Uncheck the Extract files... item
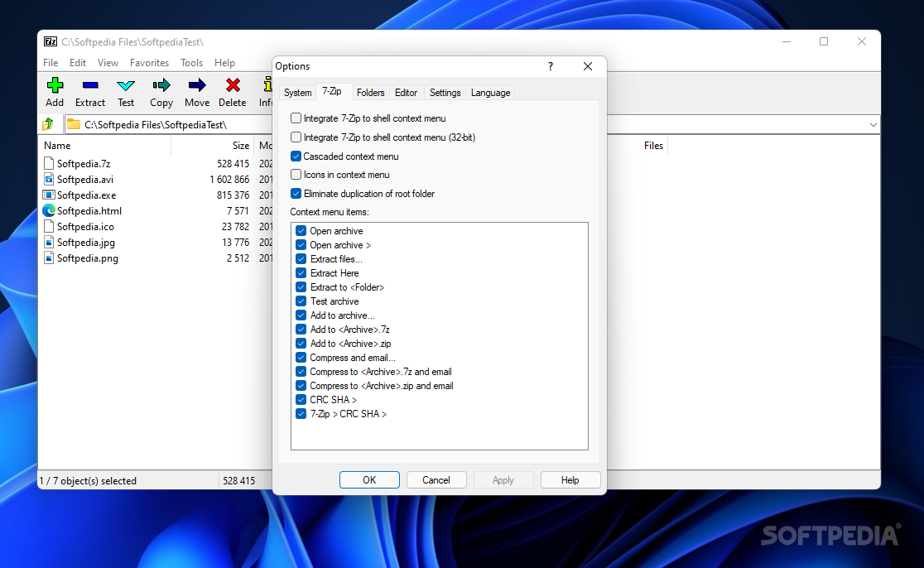 [301, 259]
